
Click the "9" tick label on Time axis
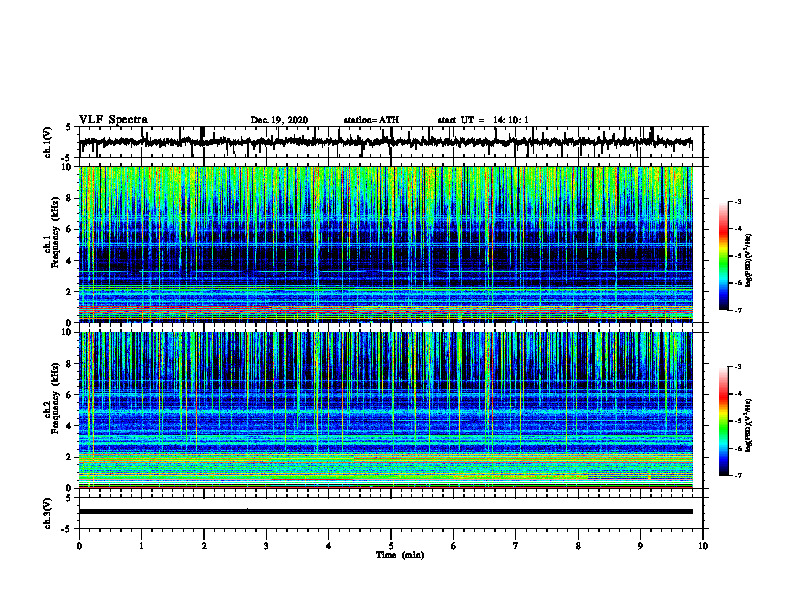pos(640,546)
